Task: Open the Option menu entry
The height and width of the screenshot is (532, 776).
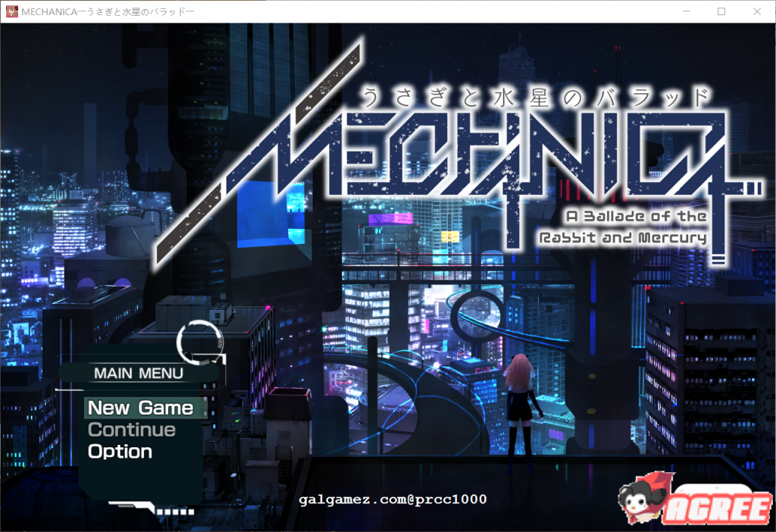Action: (120, 452)
